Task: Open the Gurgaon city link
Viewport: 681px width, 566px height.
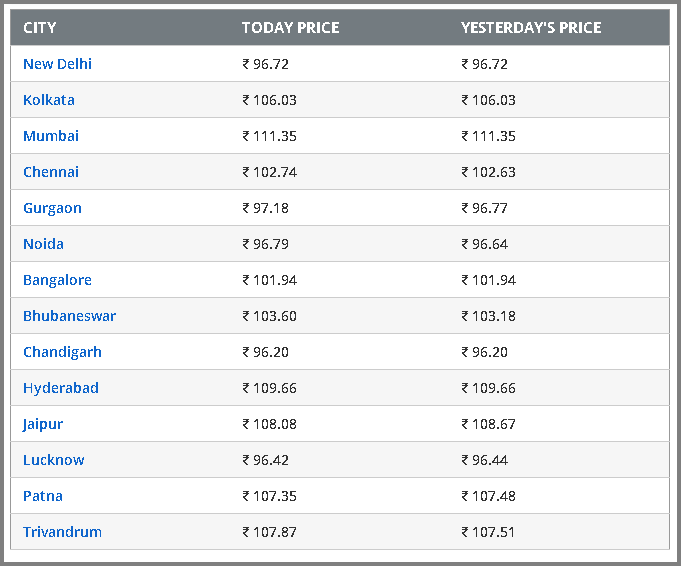Action: pos(52,208)
